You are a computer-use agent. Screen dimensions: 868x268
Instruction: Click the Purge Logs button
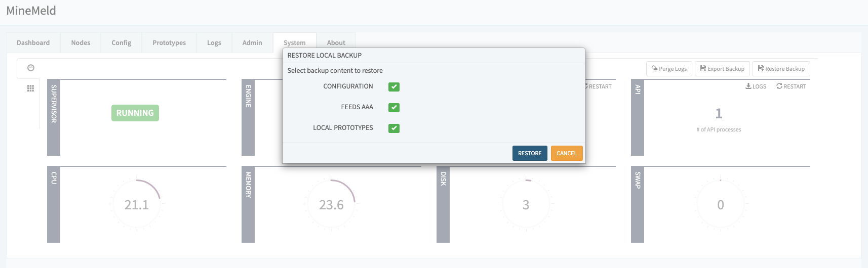(x=669, y=69)
